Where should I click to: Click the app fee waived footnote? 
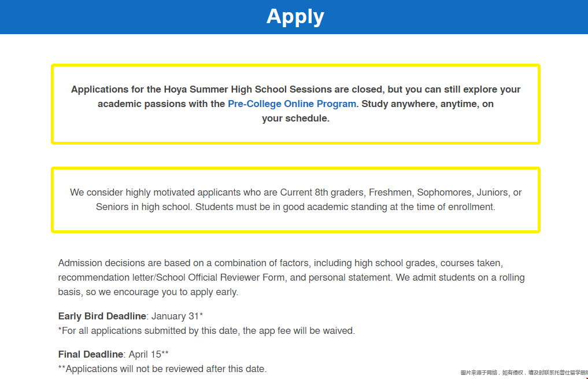tap(206, 331)
